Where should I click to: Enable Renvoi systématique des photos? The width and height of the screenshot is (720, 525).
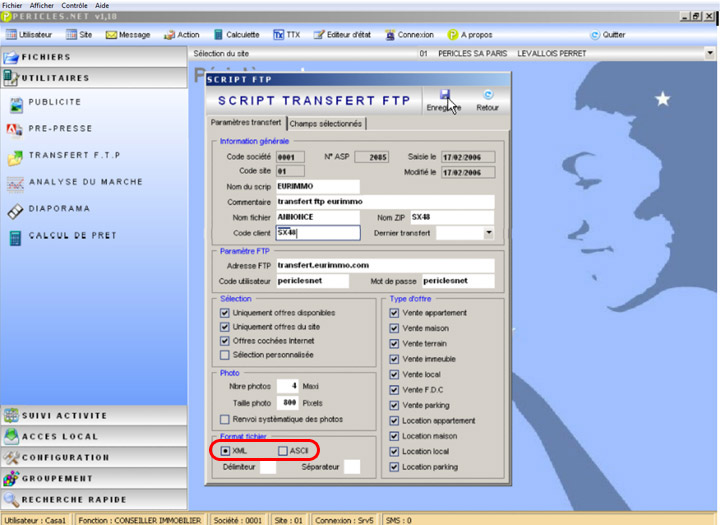point(225,419)
